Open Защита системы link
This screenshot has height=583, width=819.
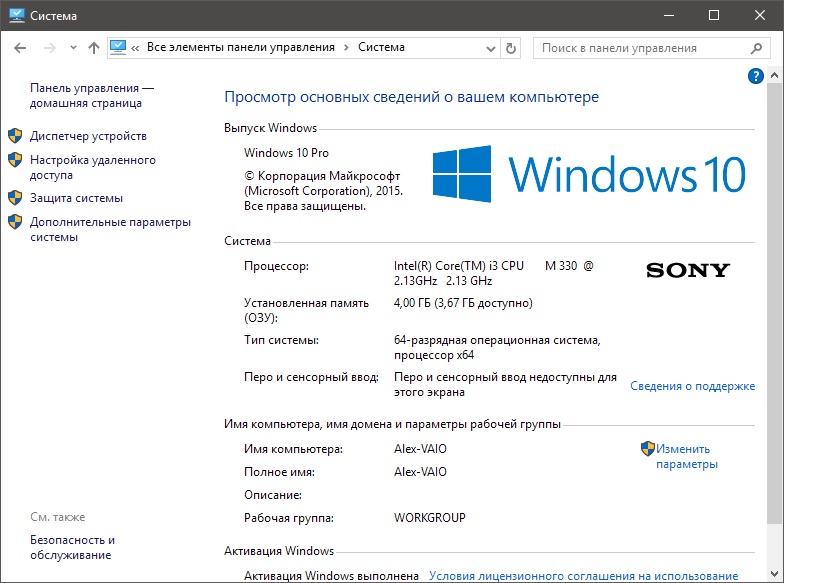click(76, 198)
